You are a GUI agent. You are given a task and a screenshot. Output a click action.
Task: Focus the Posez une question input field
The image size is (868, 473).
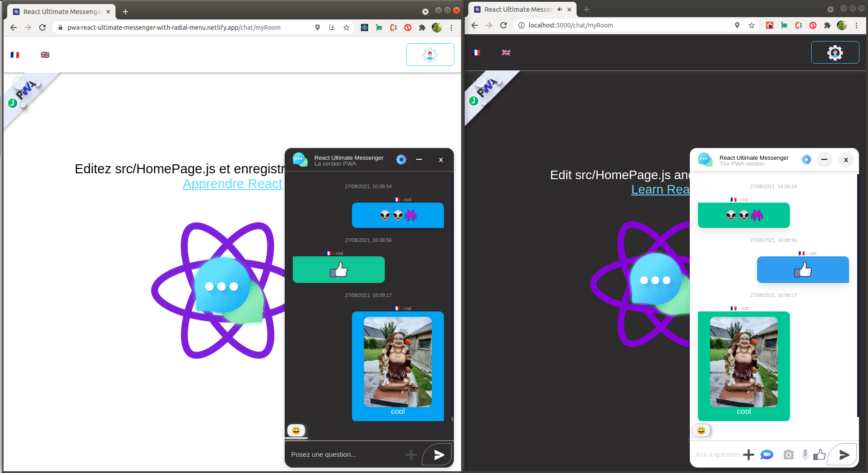click(343, 454)
